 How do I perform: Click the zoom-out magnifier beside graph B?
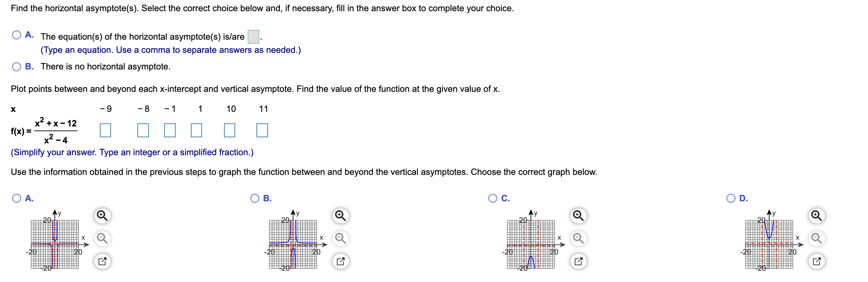coord(340,238)
